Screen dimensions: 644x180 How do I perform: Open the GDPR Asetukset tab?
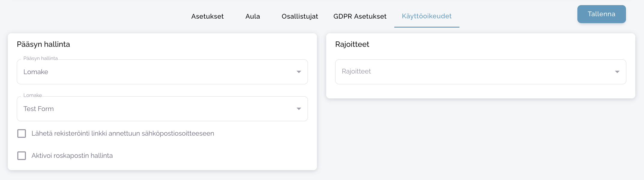tap(360, 16)
